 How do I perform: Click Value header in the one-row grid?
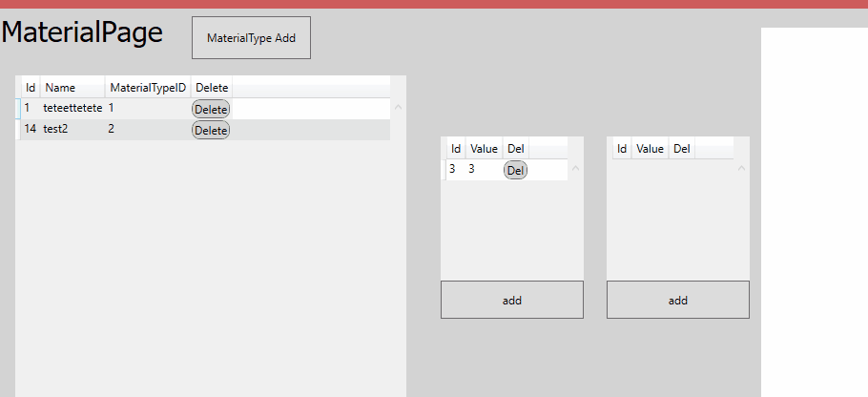pyautogui.click(x=485, y=149)
